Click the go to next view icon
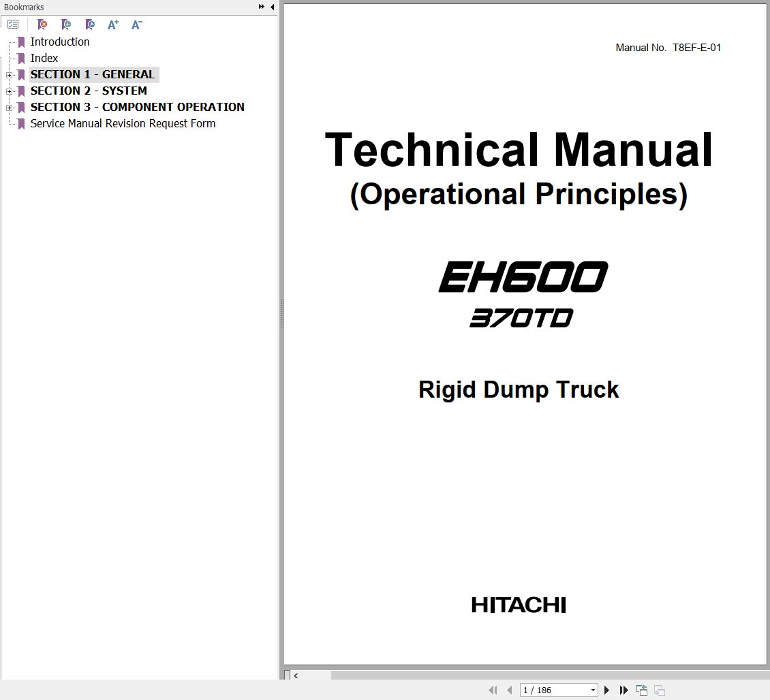This screenshot has height=700, width=770. [660, 690]
